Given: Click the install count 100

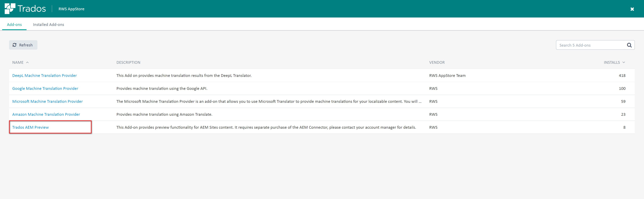Looking at the screenshot, I should 622,88.
